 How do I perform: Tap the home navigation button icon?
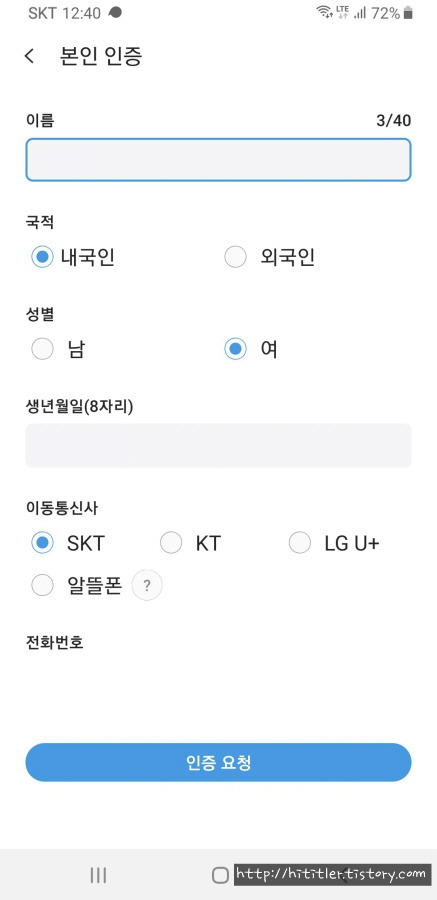[220, 875]
